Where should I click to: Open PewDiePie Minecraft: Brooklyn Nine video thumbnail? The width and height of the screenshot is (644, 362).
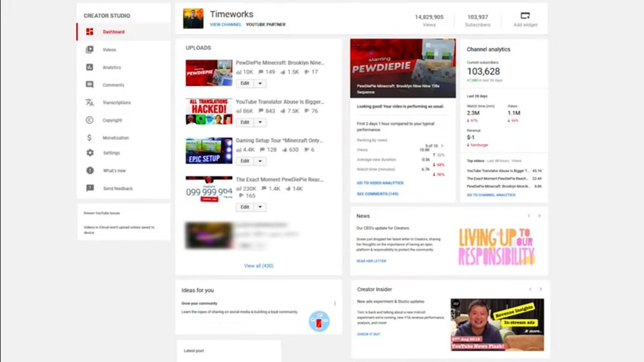(209, 73)
